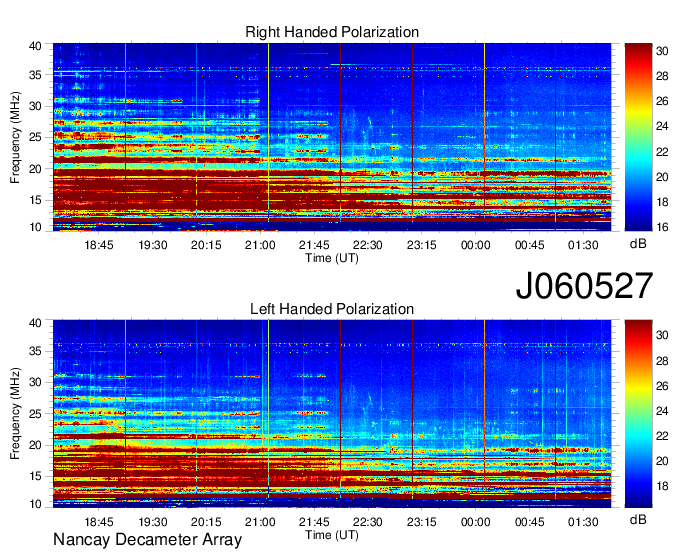Image resolution: width=680 pixels, height=552 pixels.
Task: Click Frequency (MHz) axis label of Right Handed plot
Action: 15,138
